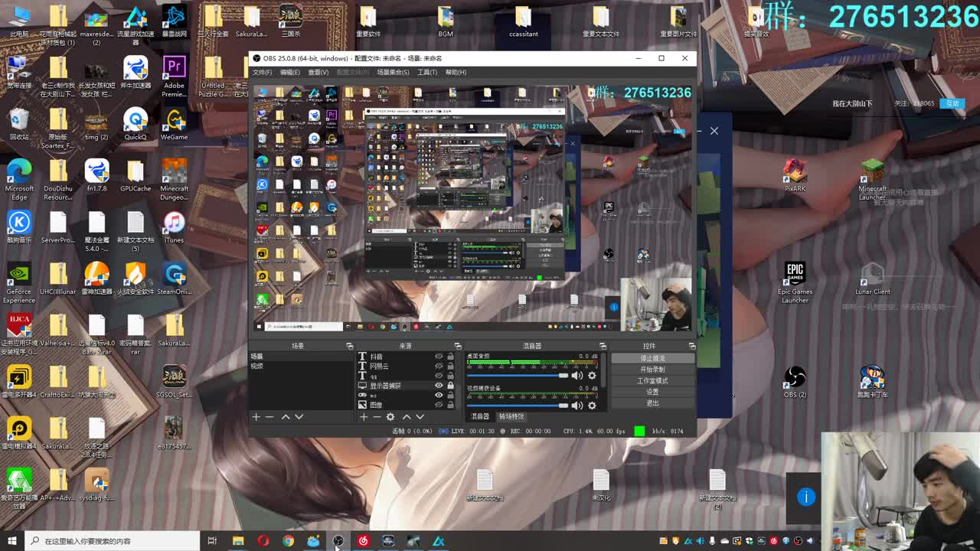Image resolution: width=980 pixels, height=551 pixels.
Task: Select the iTunes desktop icon
Action: click(x=174, y=227)
